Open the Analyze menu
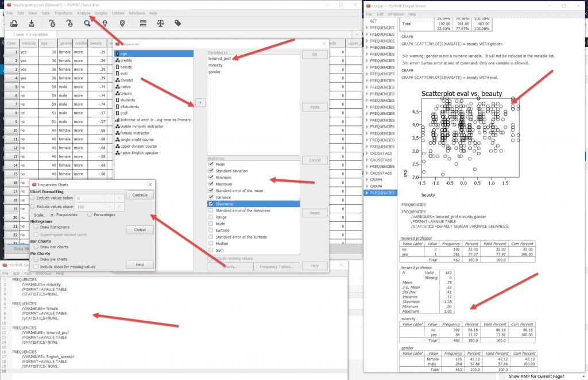Viewport: 588px width, 380px height. coord(83,13)
